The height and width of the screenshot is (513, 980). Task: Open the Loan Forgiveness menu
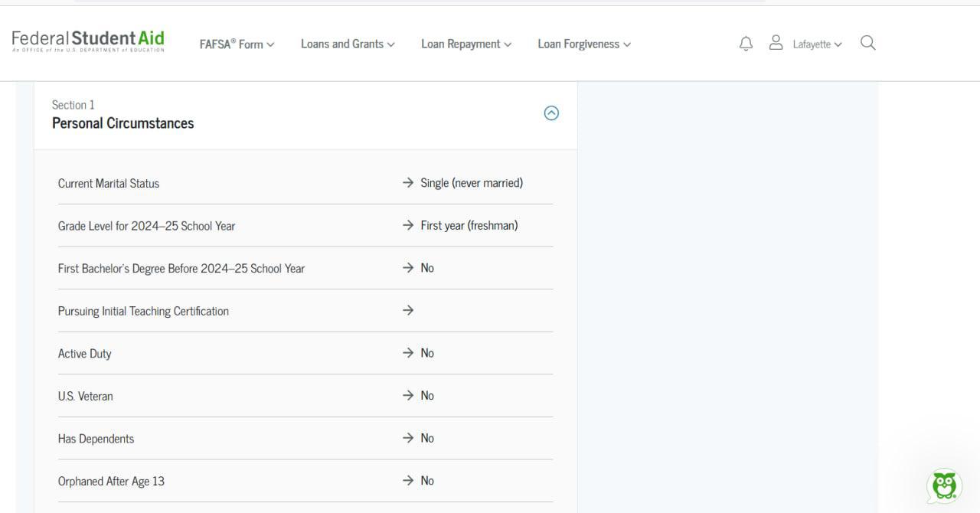(x=584, y=44)
